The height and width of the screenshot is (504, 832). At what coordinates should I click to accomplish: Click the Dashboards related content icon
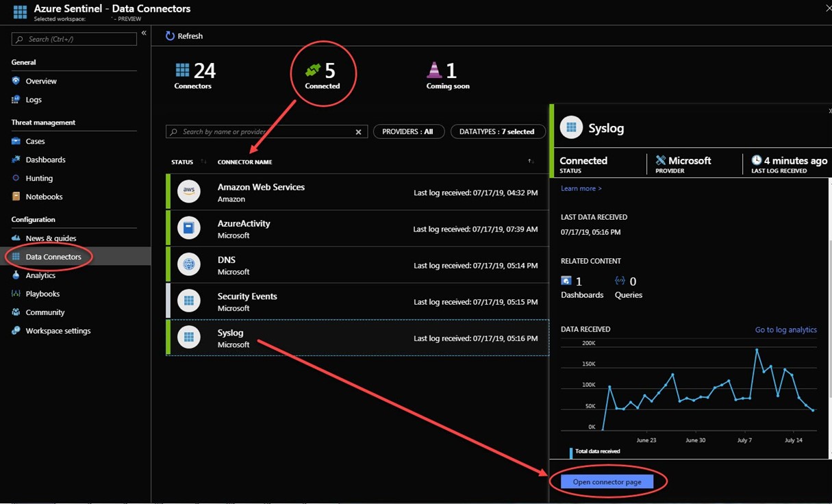click(566, 281)
